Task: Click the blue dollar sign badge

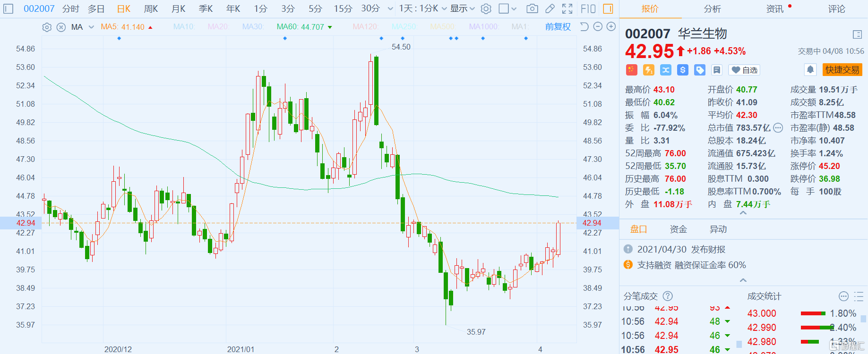Action: 683,70
